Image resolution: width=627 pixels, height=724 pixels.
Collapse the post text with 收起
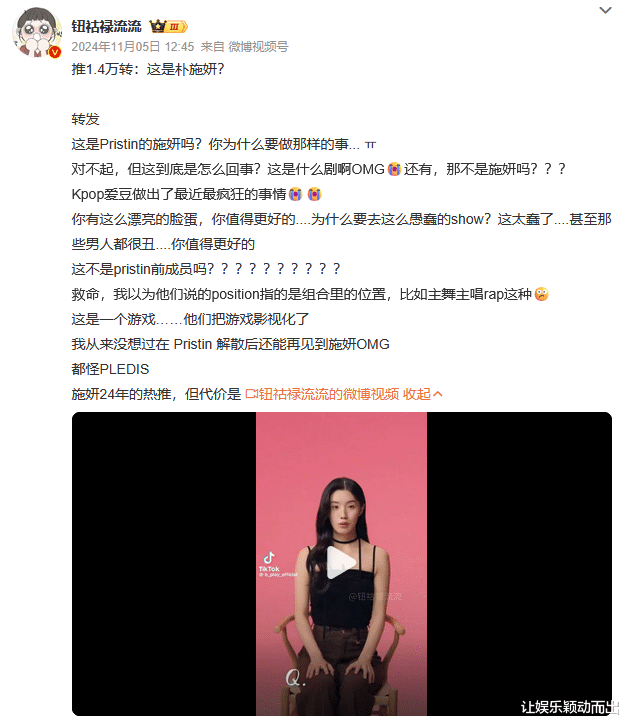(422, 394)
